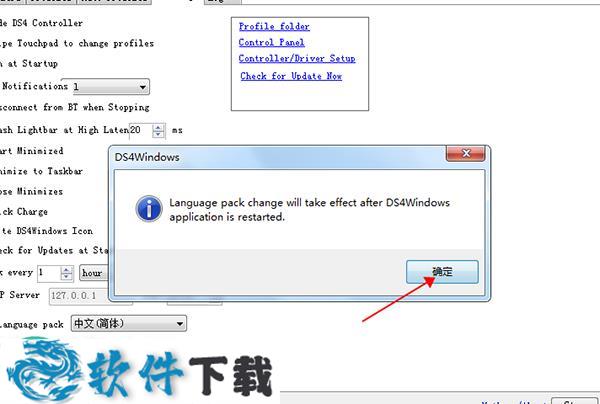Image resolution: width=600 pixels, height=404 pixels.
Task: Increase the lightbar latency value using the up arrow
Action: point(158,127)
